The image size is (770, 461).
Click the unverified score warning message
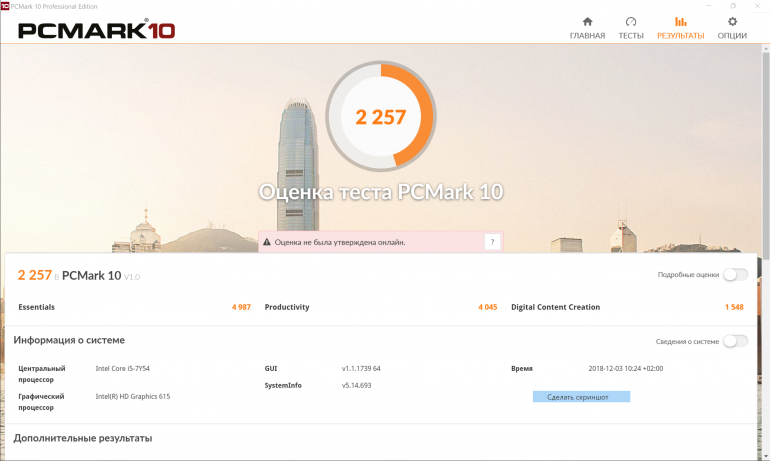(x=340, y=242)
